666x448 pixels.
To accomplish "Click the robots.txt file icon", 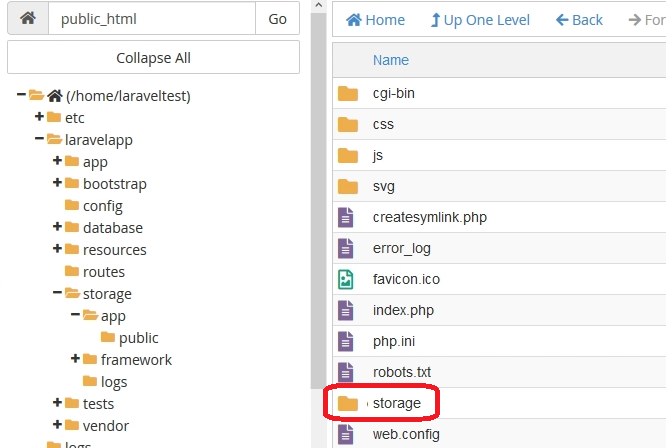I will pos(345,372).
